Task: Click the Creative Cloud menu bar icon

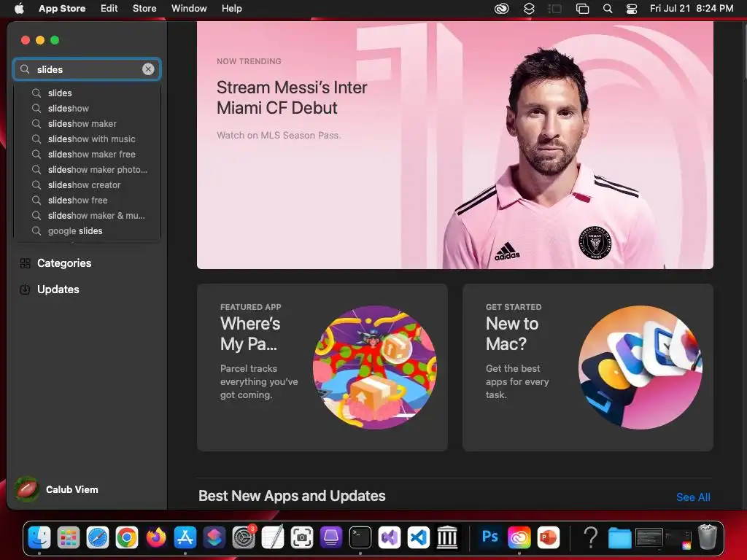Action: (501, 8)
